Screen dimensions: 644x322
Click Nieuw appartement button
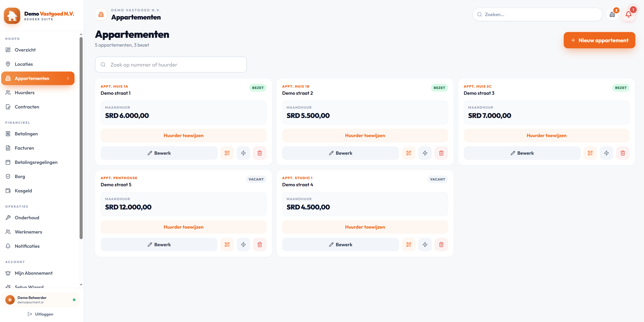(x=600, y=40)
